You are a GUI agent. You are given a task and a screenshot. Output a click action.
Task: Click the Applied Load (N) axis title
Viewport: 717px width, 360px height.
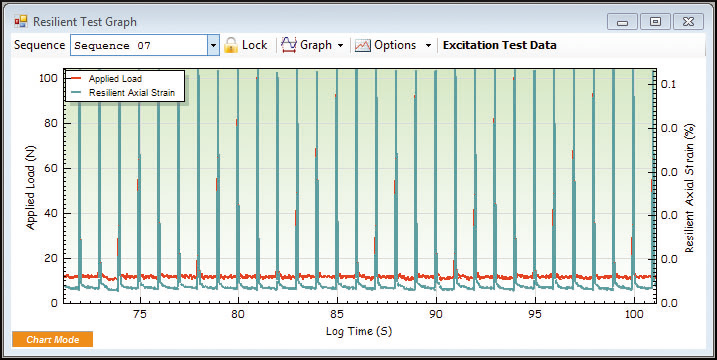pyautogui.click(x=30, y=188)
